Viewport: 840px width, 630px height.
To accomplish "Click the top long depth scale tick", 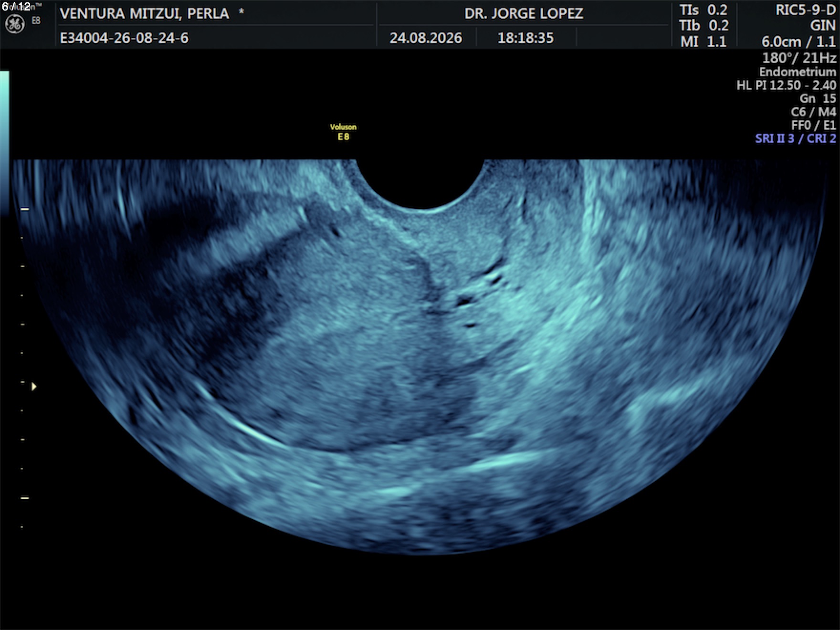I will point(25,209).
